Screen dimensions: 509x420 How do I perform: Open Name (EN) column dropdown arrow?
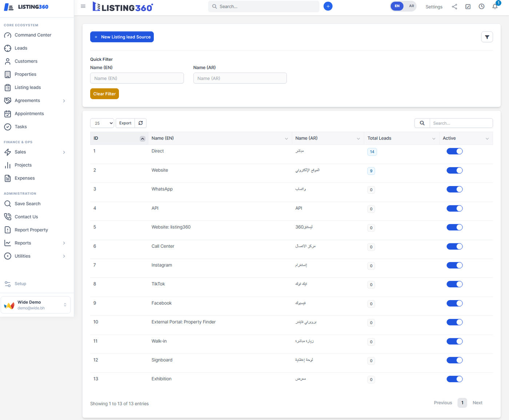[286, 139]
